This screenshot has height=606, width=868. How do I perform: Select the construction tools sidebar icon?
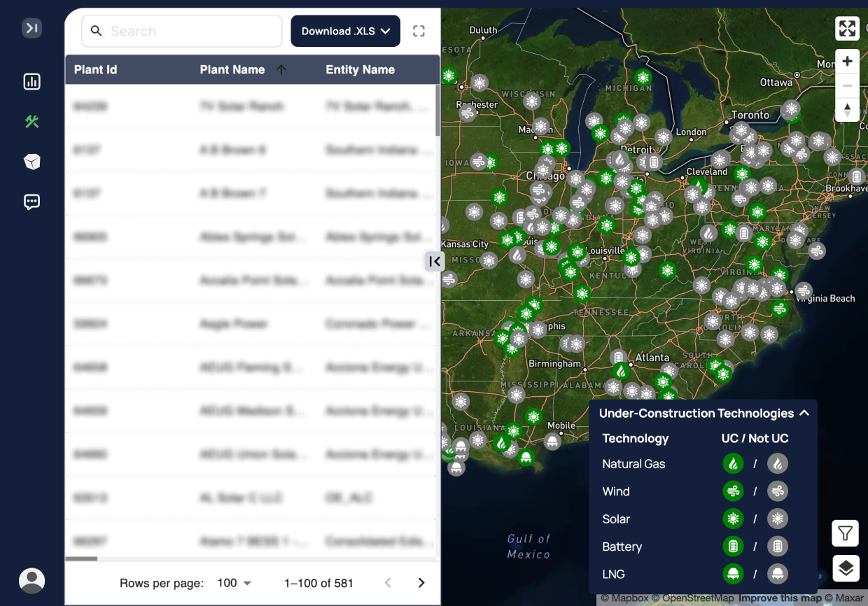pos(31,122)
